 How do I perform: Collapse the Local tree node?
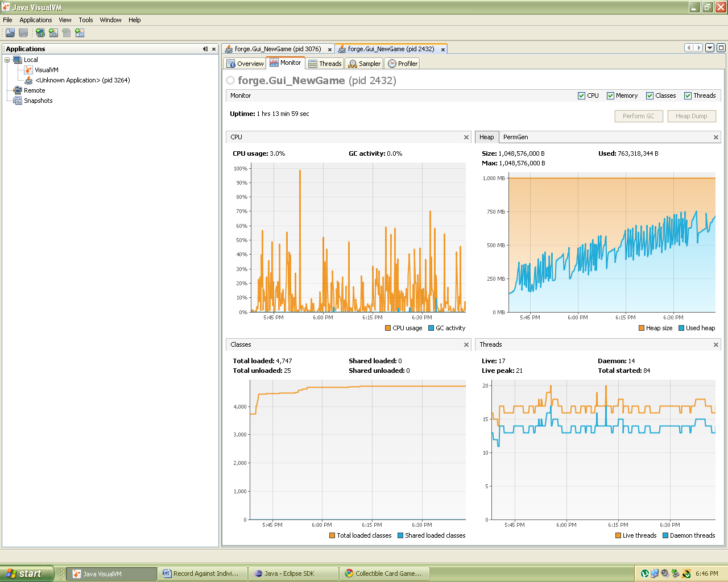(7, 60)
